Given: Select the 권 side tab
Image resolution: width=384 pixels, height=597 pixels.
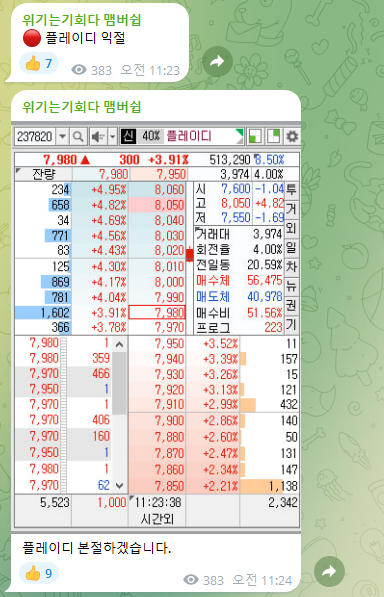Looking at the screenshot, I should coord(292,306).
